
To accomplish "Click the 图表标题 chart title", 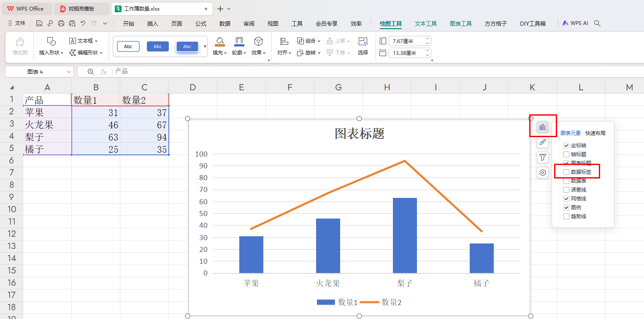I will point(360,133).
